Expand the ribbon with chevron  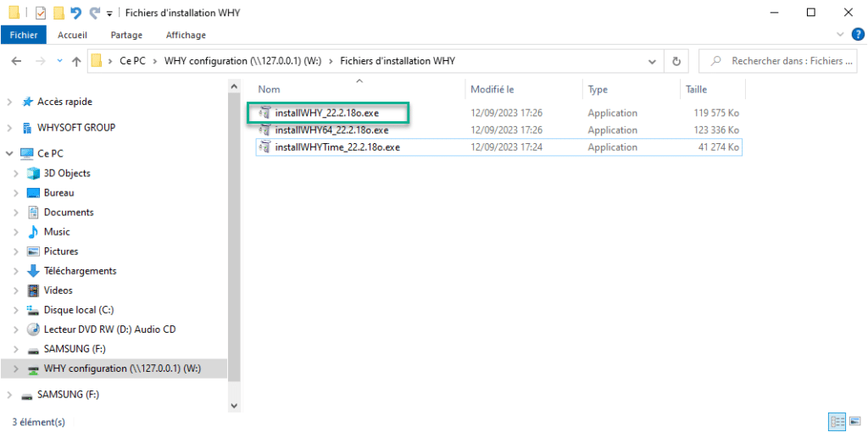[x=840, y=35]
